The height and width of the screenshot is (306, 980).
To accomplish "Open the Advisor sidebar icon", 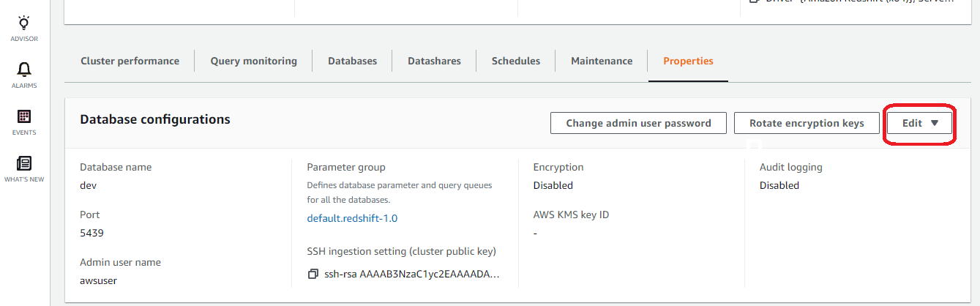I will (24, 23).
